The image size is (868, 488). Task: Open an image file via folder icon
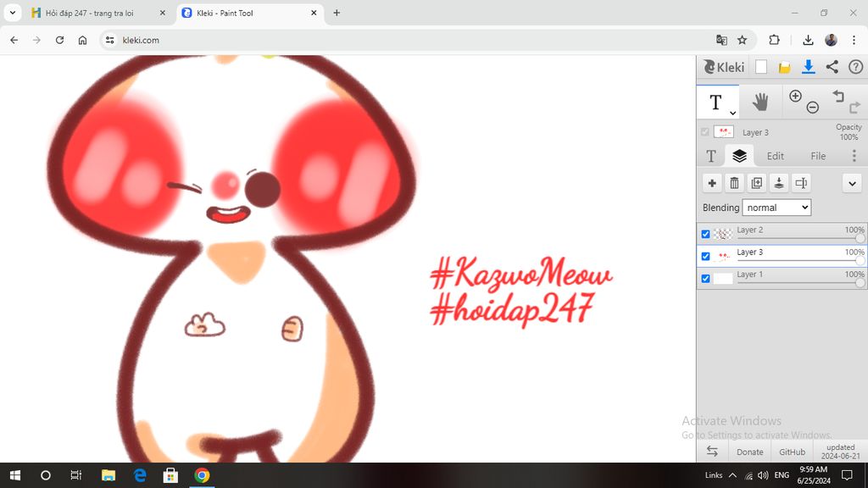(x=784, y=68)
